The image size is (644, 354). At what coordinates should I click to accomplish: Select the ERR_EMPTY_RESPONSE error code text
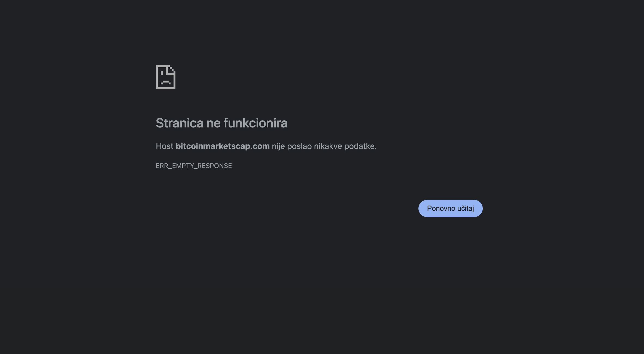point(194,166)
